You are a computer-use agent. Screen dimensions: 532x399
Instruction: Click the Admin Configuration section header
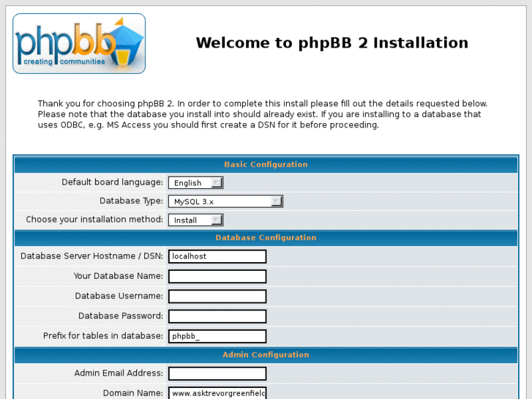[x=266, y=354]
